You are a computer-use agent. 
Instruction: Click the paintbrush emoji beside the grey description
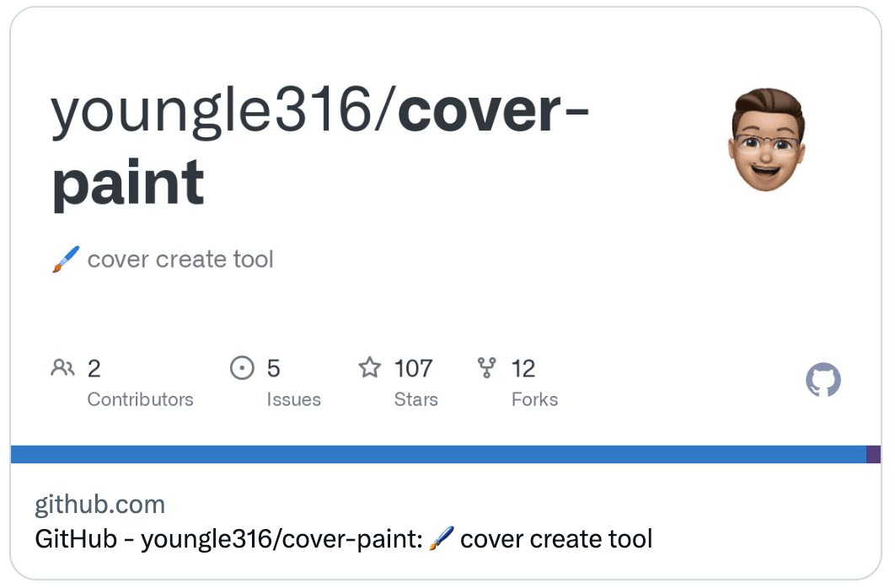click(x=66, y=259)
